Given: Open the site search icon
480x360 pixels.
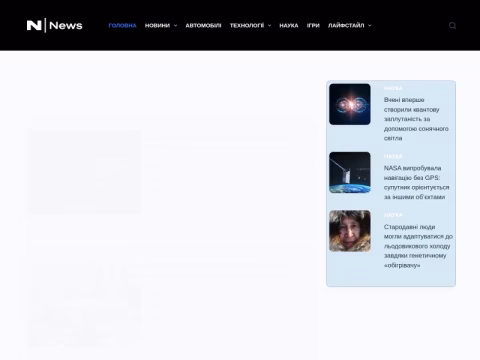Looking at the screenshot, I should point(452,26).
